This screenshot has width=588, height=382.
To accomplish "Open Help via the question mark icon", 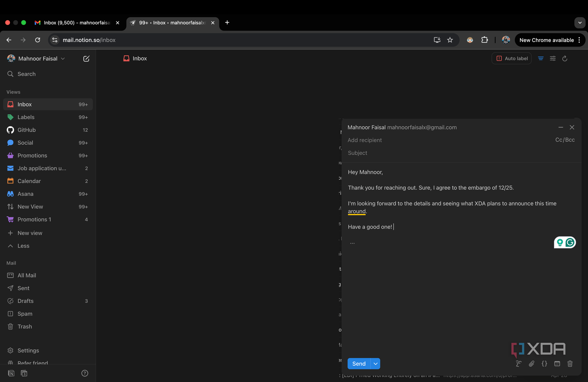I will 85,373.
